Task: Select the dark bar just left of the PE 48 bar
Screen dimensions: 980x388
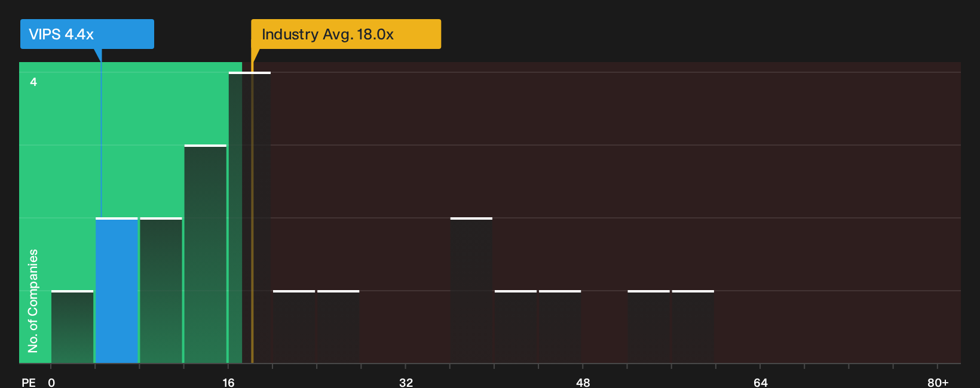Action: [x=516, y=327]
